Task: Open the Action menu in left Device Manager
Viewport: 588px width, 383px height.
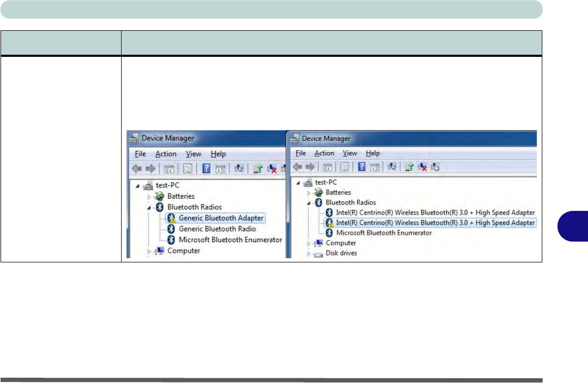Action: (165, 154)
